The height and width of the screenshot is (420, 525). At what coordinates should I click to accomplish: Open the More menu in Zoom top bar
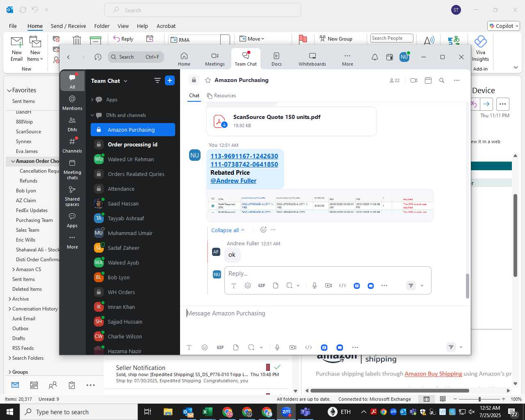click(x=347, y=59)
